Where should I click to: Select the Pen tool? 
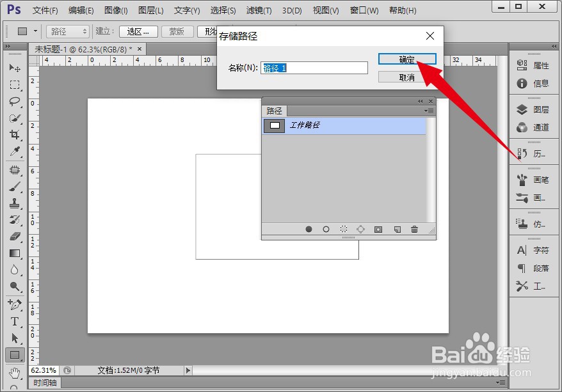pos(15,304)
